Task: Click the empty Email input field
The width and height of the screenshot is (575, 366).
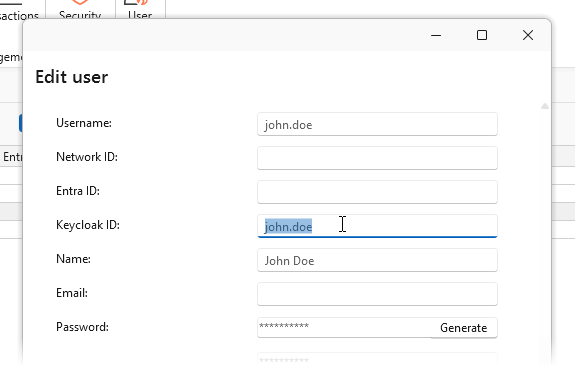Action: (x=377, y=294)
